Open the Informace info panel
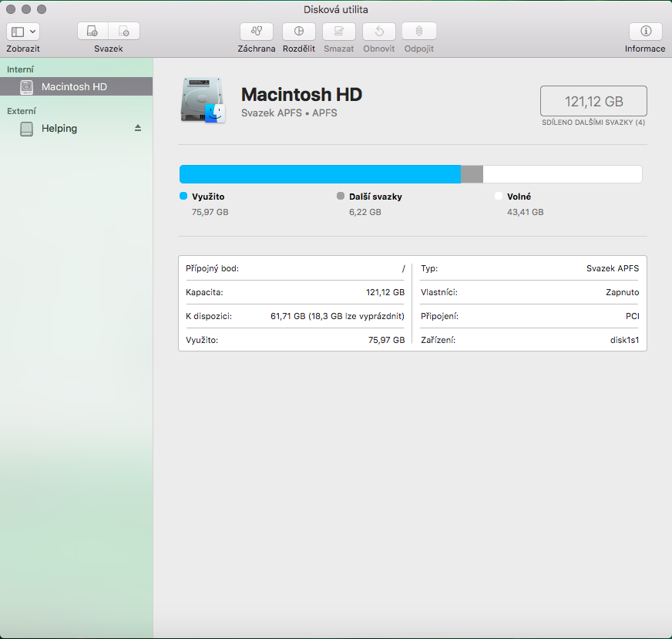Image resolution: width=672 pixels, height=639 pixels. 646,32
